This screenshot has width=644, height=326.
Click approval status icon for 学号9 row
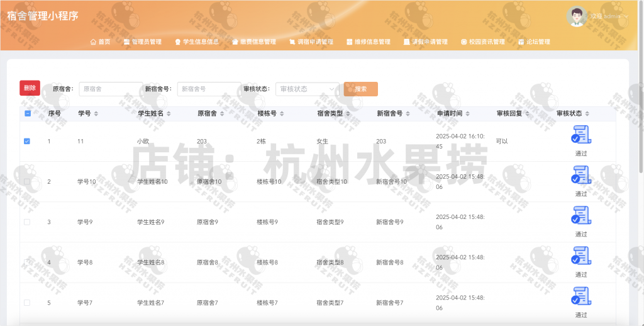pyautogui.click(x=581, y=215)
